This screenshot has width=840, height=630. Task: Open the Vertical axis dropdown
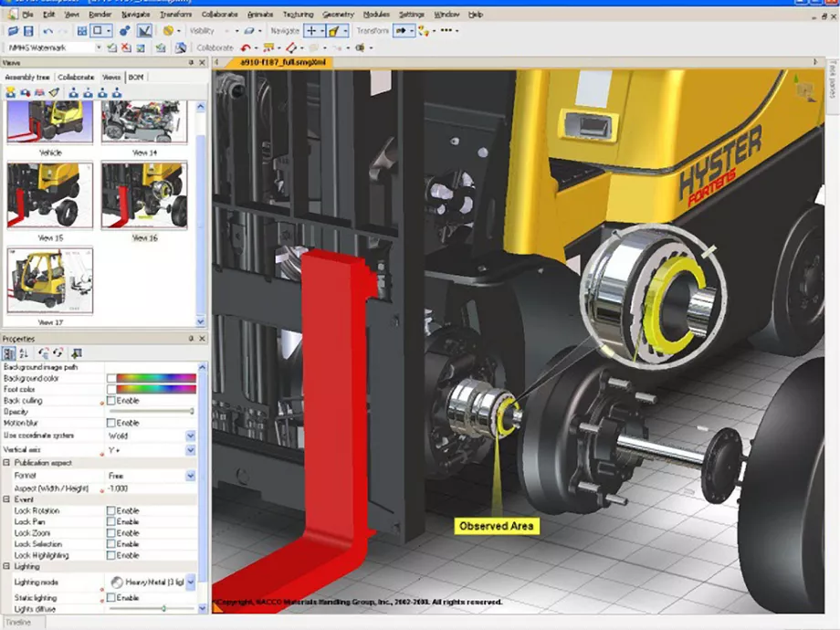tap(191, 450)
